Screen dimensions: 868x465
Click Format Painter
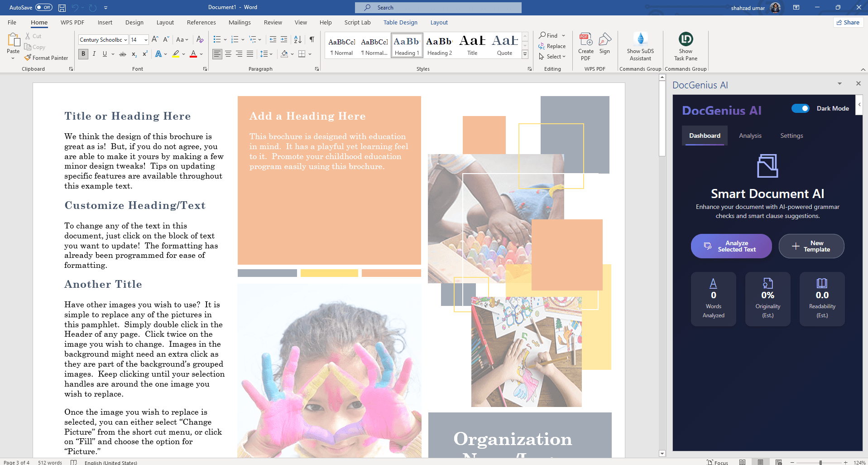(x=46, y=58)
